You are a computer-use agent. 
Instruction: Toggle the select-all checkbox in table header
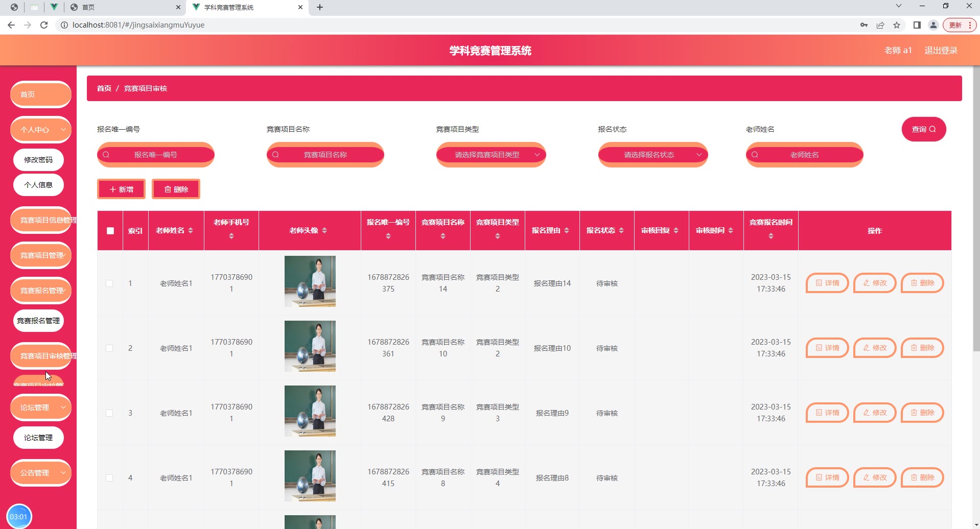(x=110, y=231)
